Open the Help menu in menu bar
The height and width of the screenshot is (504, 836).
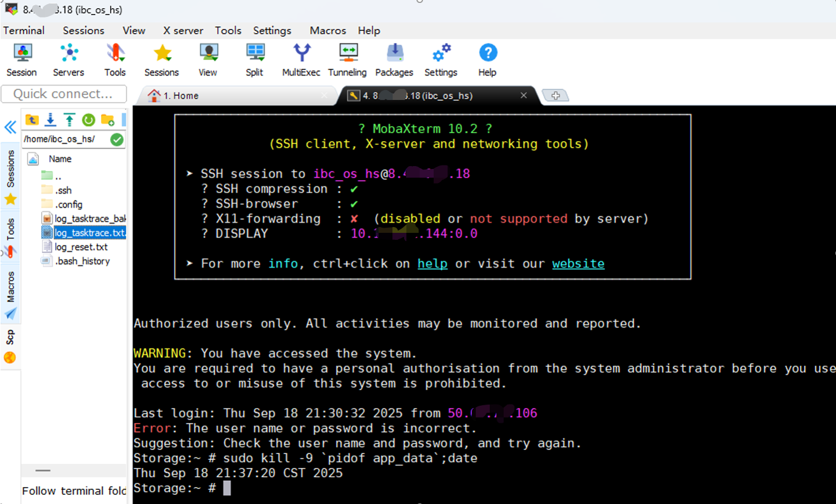click(x=369, y=31)
